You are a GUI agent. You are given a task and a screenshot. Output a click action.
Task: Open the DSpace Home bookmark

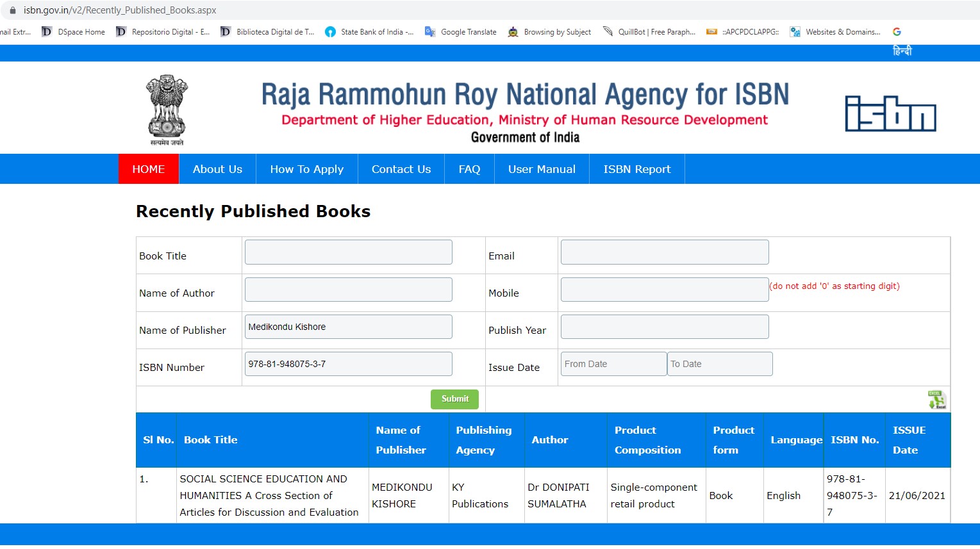coord(74,32)
